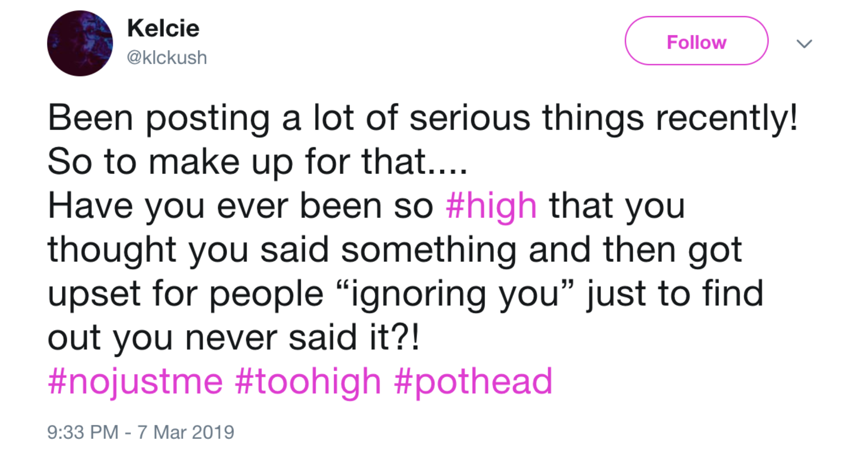Click the 9:33 PM time text

click(83, 432)
